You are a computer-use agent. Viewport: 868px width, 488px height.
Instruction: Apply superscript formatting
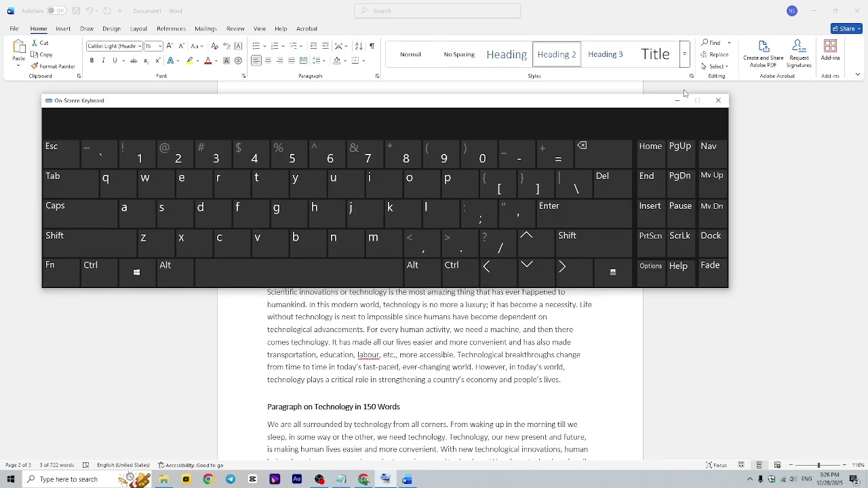(x=157, y=61)
